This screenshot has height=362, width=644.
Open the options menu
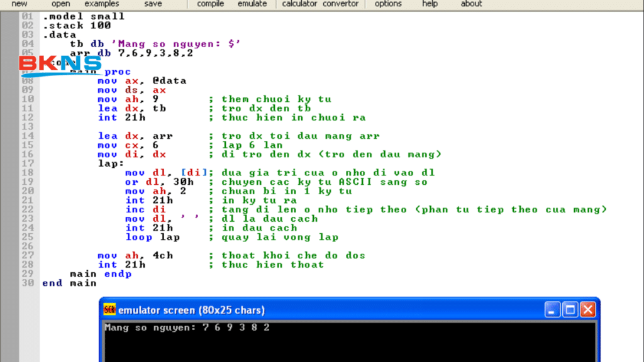388,4
